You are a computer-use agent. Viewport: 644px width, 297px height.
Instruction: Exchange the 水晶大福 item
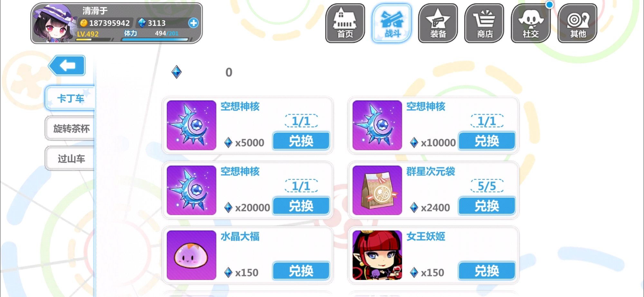(301, 271)
